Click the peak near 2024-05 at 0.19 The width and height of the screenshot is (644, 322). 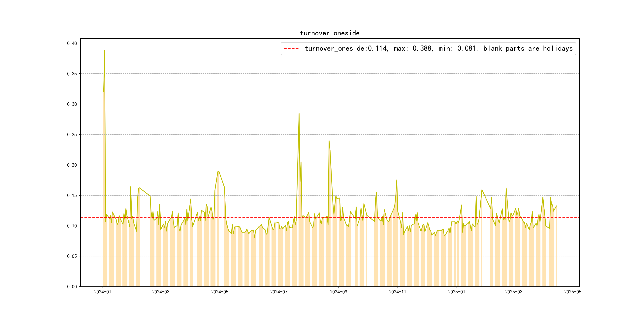click(219, 171)
